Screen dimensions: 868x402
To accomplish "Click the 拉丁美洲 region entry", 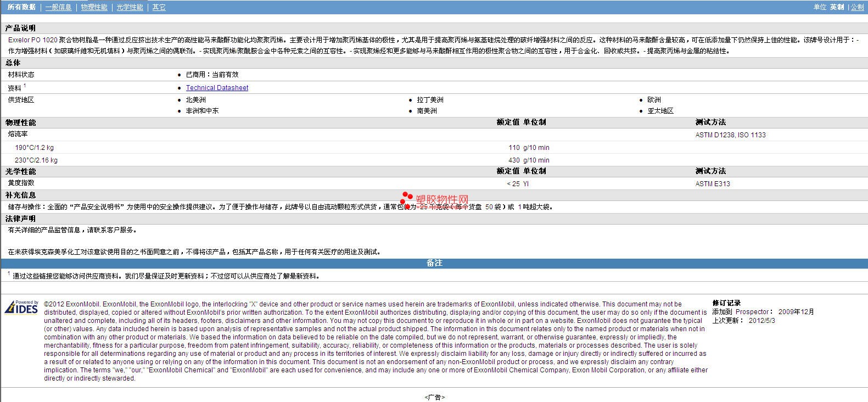I will (x=430, y=100).
